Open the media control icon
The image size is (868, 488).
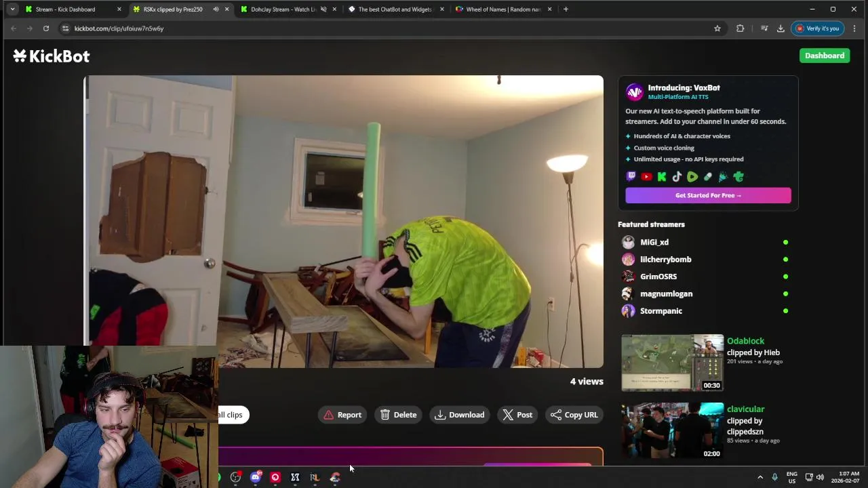click(x=764, y=28)
